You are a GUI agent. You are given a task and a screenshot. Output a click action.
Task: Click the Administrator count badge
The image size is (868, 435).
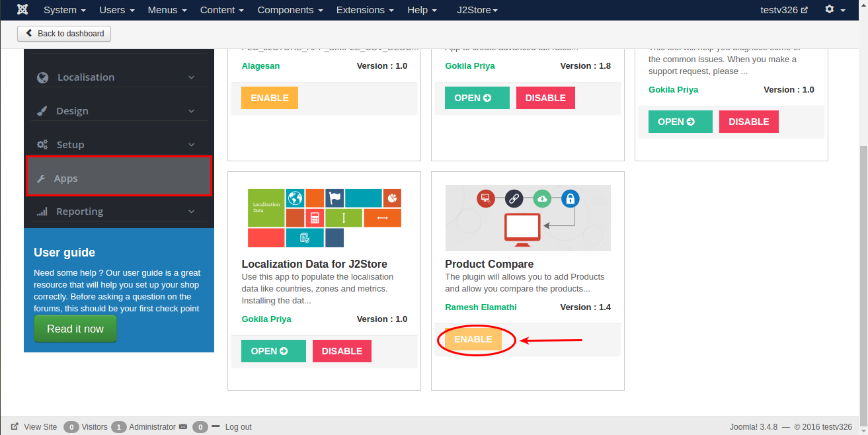119,427
